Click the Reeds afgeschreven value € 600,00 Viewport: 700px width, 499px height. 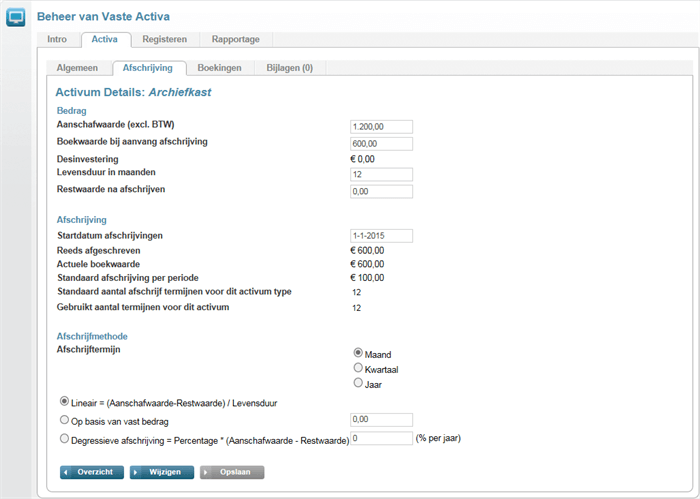(367, 251)
